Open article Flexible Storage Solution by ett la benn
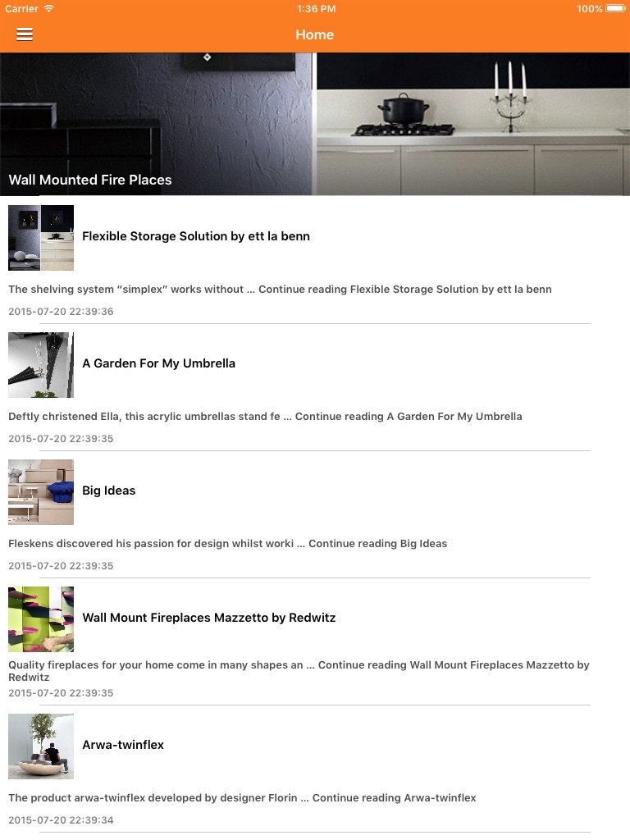Image resolution: width=630 pixels, height=840 pixels. 196,236
